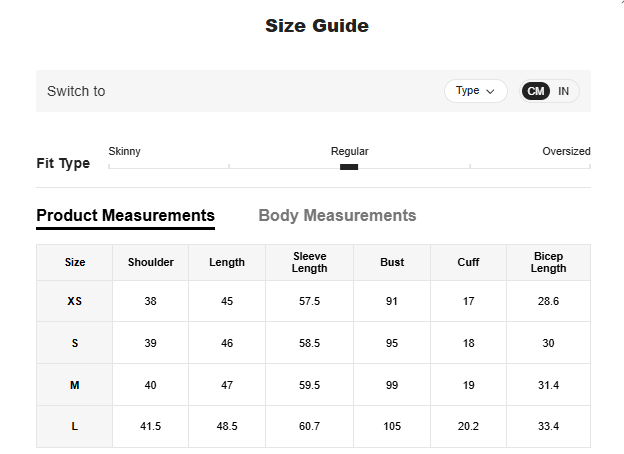The image size is (624, 454).
Task: Switch units to IN
Action: pos(563,91)
